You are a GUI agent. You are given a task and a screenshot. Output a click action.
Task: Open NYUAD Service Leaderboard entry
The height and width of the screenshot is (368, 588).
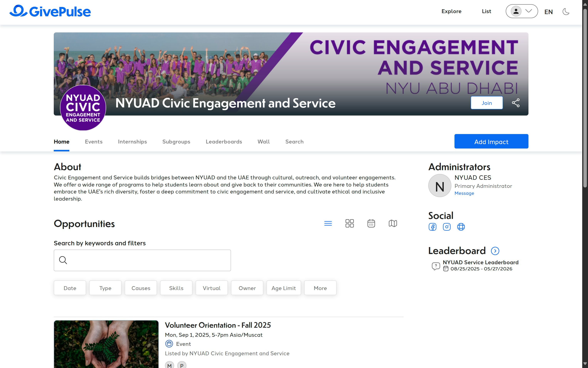tap(480, 262)
